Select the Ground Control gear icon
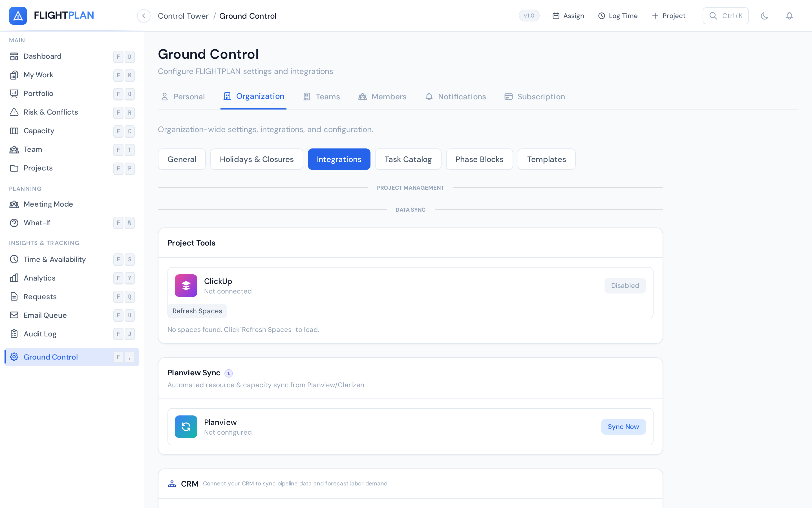The image size is (812, 508). pyautogui.click(x=14, y=357)
